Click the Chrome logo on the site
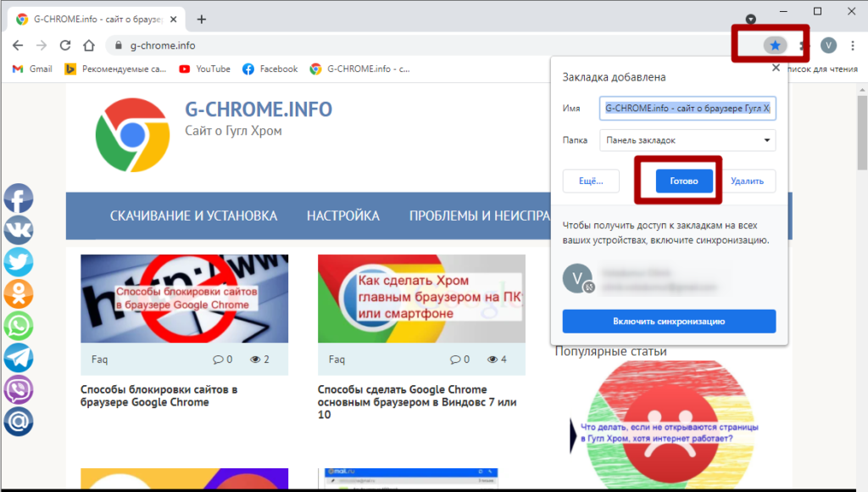Screen dimensions: 868x492 pos(132,135)
